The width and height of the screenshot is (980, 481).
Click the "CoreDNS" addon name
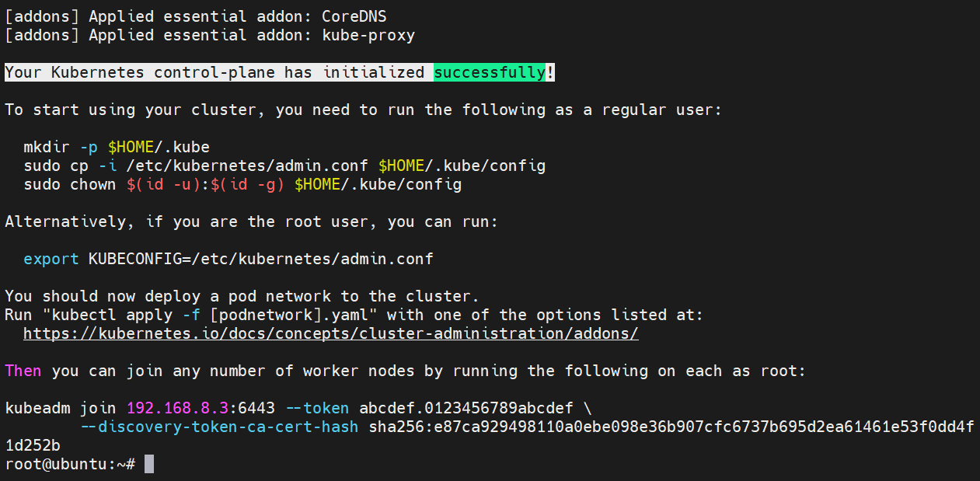pyautogui.click(x=354, y=16)
